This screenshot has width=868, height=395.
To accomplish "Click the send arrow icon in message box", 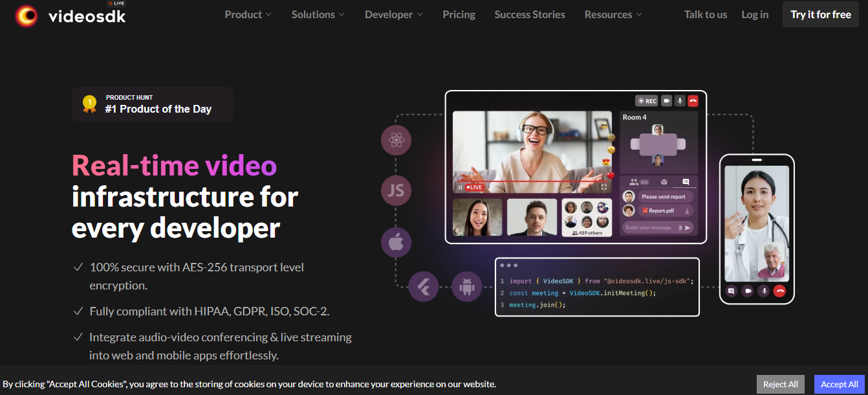I will [x=688, y=227].
